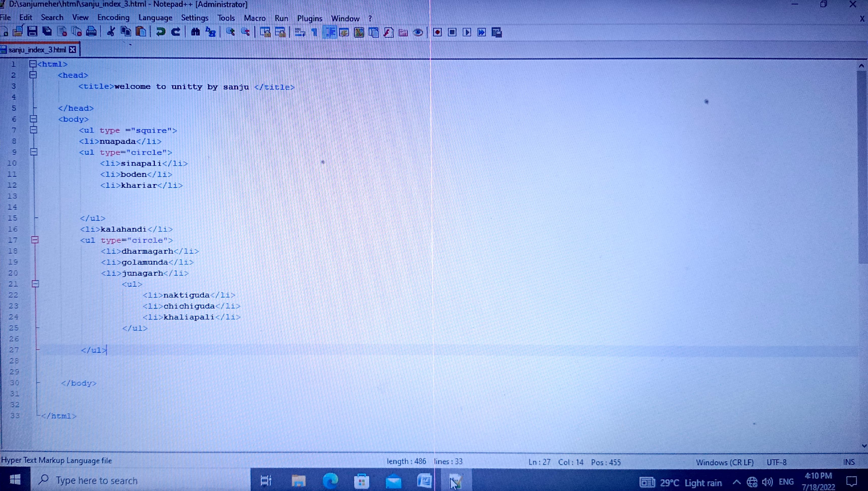This screenshot has height=491, width=868.
Task: Click the Print toolbar icon
Action: tap(91, 32)
